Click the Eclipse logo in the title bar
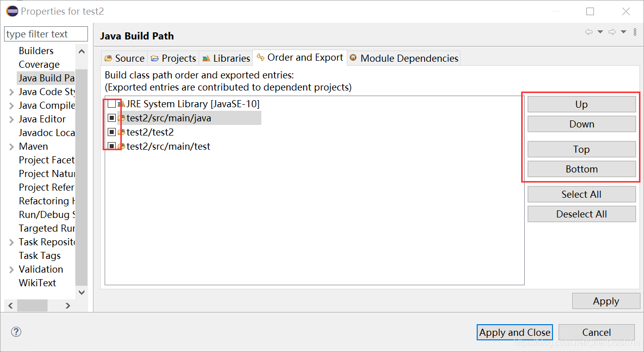The height and width of the screenshot is (352, 644). tap(11, 11)
